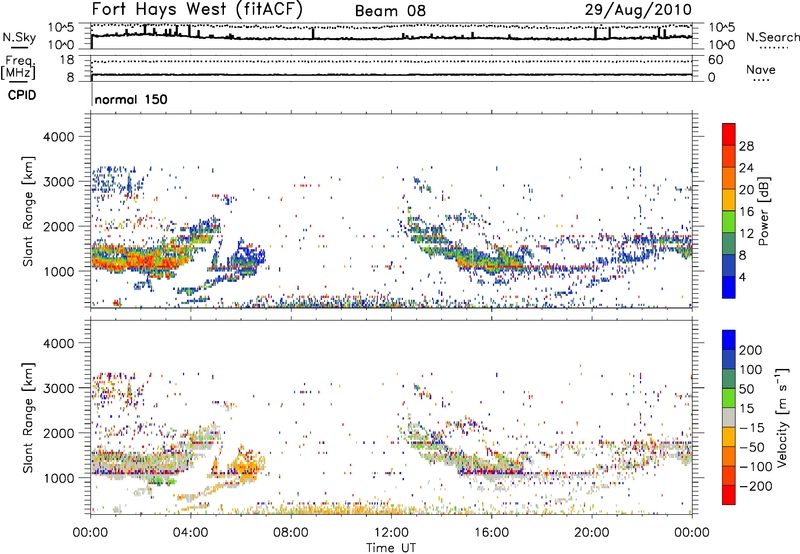Click the '12' tick on power colorbar

746,234
